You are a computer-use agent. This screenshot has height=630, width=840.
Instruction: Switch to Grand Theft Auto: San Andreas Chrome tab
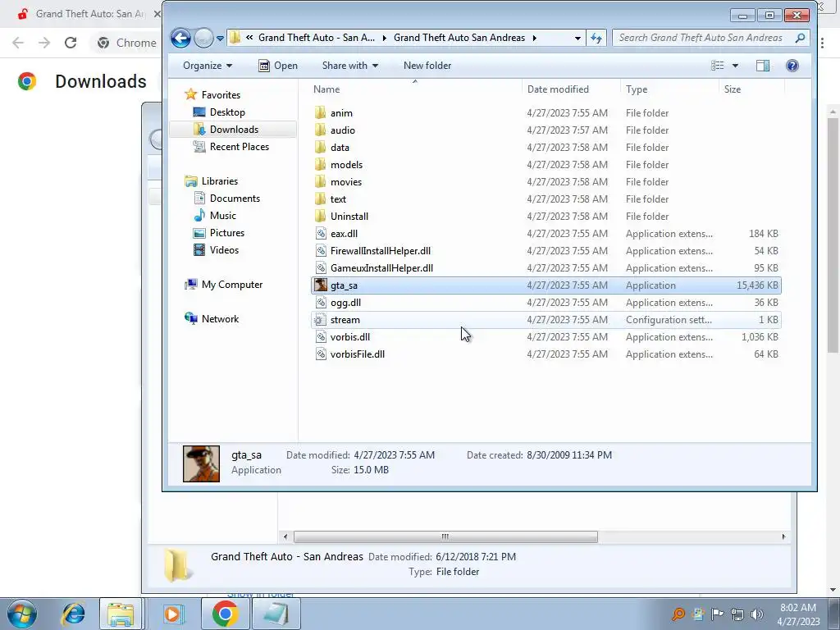coord(89,14)
